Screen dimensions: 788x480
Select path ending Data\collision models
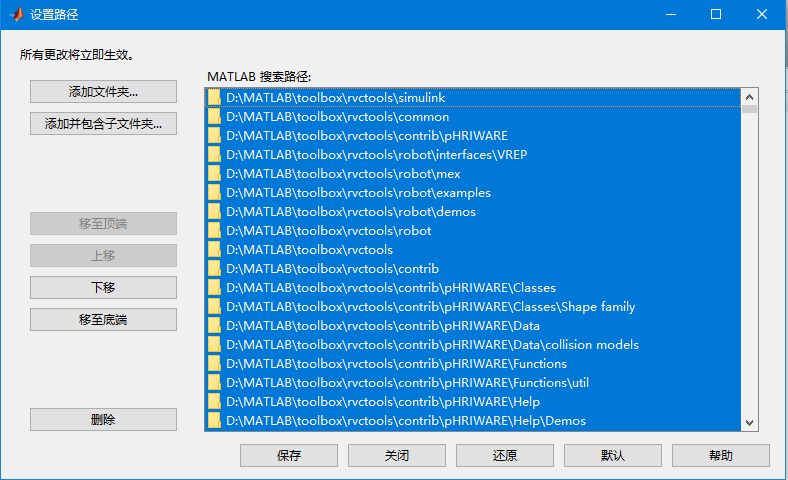coord(473,344)
